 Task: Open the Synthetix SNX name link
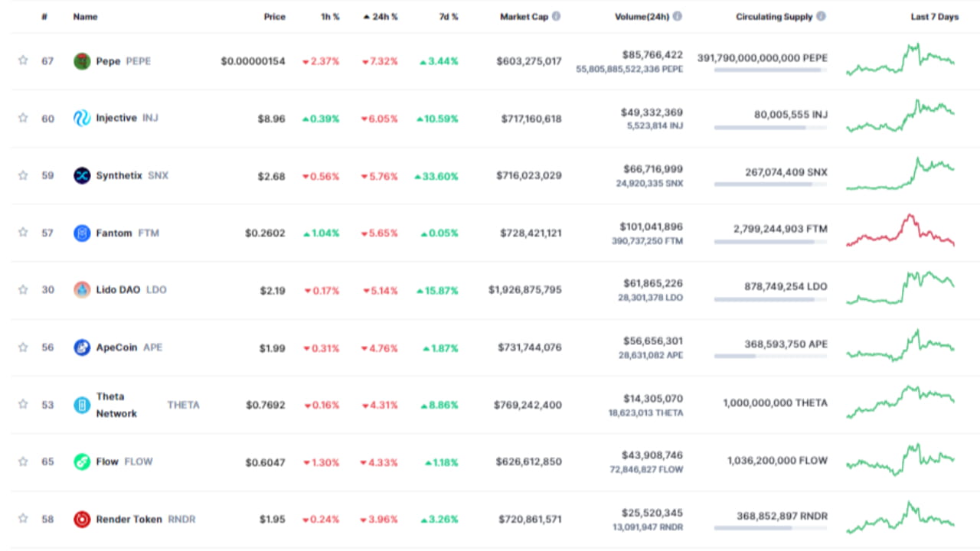[x=126, y=175]
